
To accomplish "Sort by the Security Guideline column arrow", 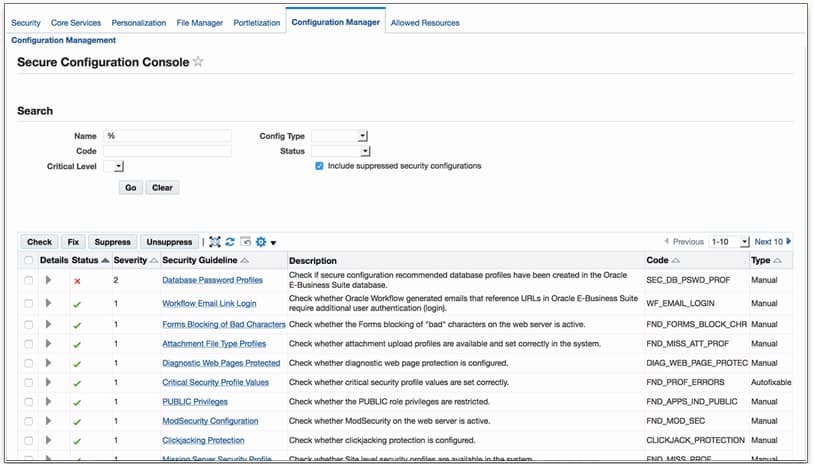I will click(245, 261).
